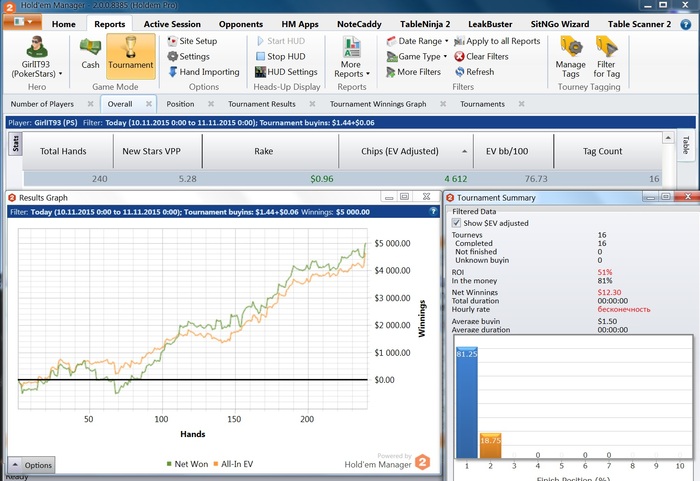Image resolution: width=700 pixels, height=481 pixels.
Task: Open Manage Tags
Action: pos(570,57)
